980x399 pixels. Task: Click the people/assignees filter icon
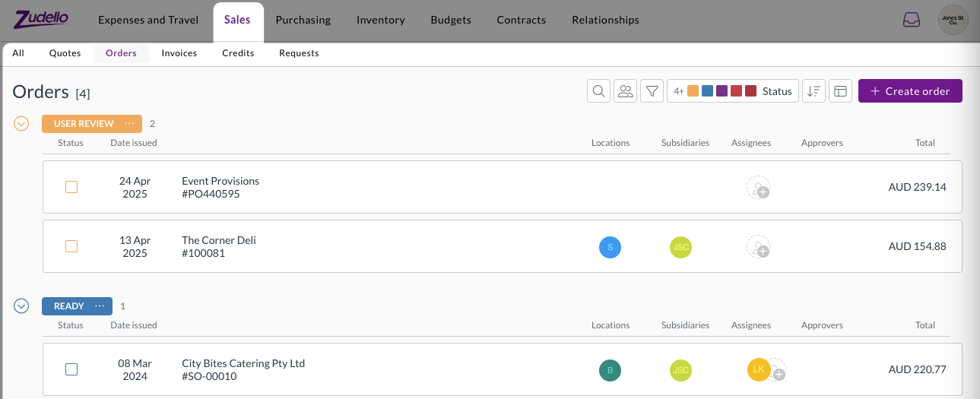(x=626, y=91)
